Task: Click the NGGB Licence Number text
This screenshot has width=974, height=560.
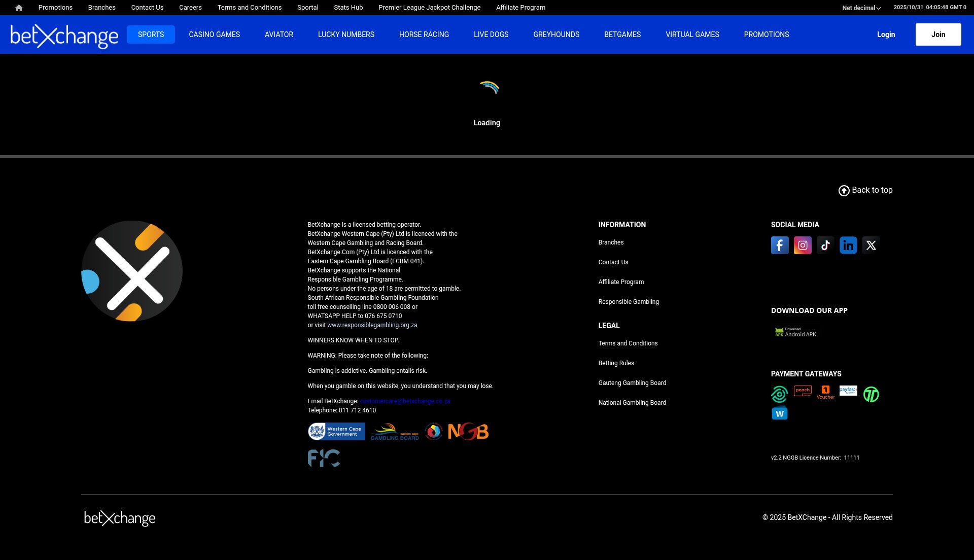Action: tap(815, 458)
